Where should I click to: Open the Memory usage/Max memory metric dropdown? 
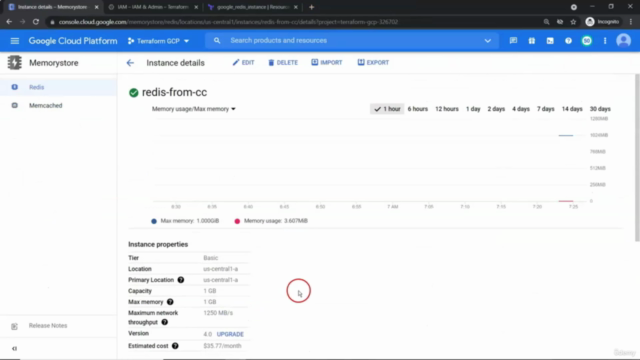tap(194, 109)
